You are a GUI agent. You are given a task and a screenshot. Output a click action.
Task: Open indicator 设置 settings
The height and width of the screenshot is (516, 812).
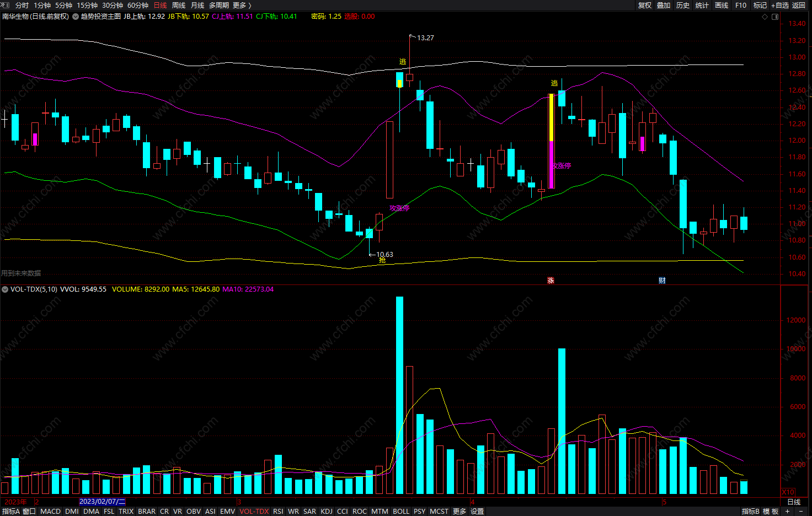coord(477,512)
